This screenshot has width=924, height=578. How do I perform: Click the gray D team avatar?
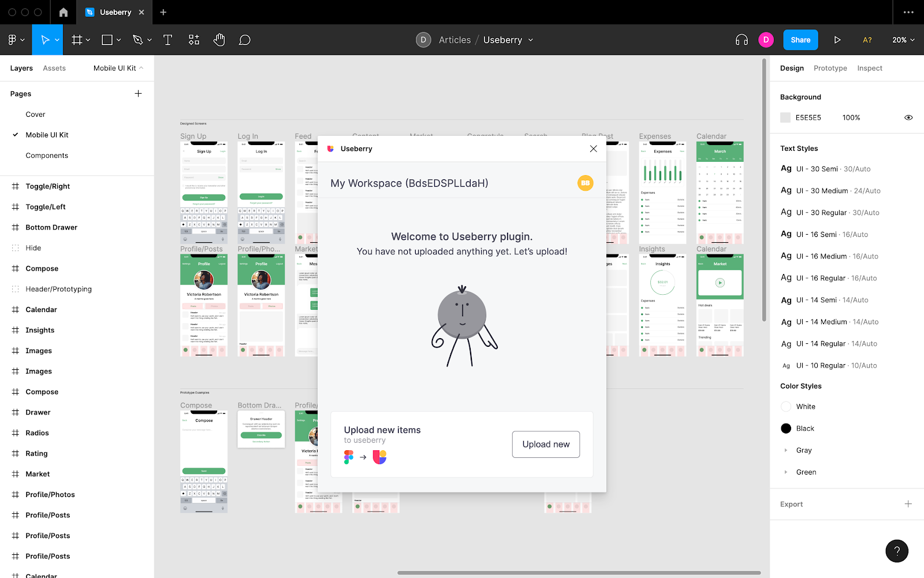[423, 40]
